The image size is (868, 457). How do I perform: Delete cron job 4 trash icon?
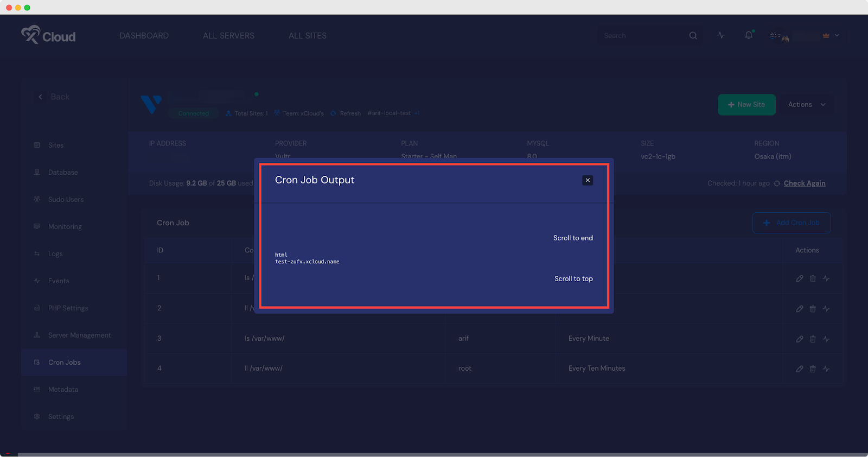pyautogui.click(x=813, y=369)
